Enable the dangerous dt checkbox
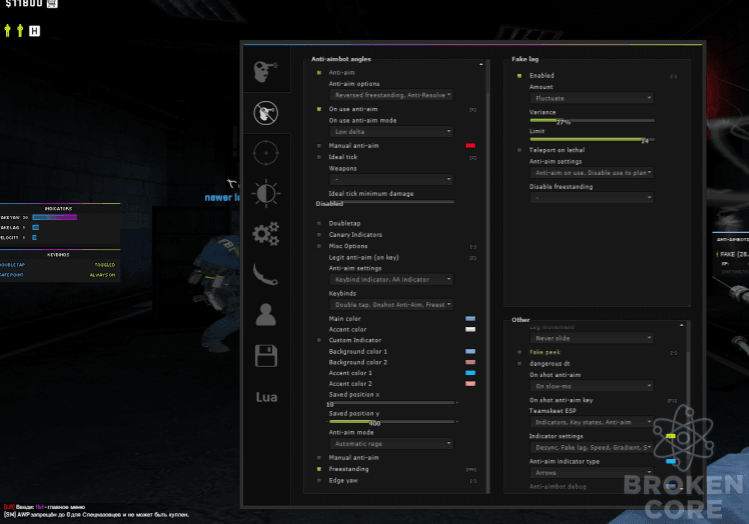The width and height of the screenshot is (749, 524). pos(519,364)
